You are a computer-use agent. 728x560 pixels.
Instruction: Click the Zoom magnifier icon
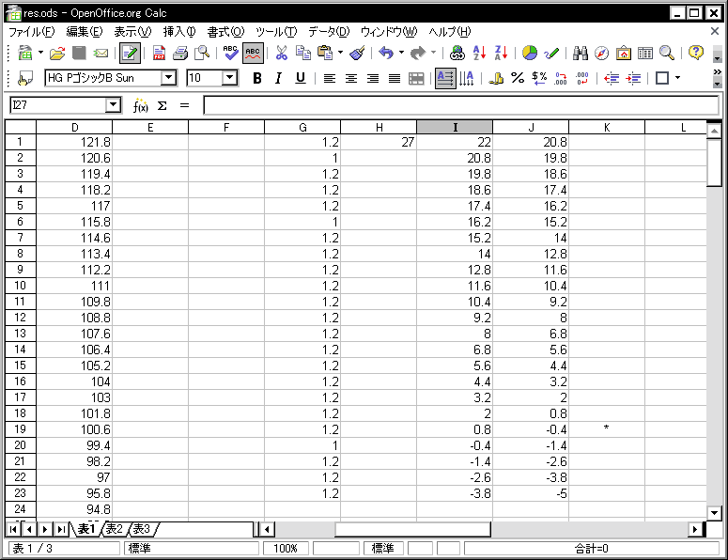click(667, 53)
